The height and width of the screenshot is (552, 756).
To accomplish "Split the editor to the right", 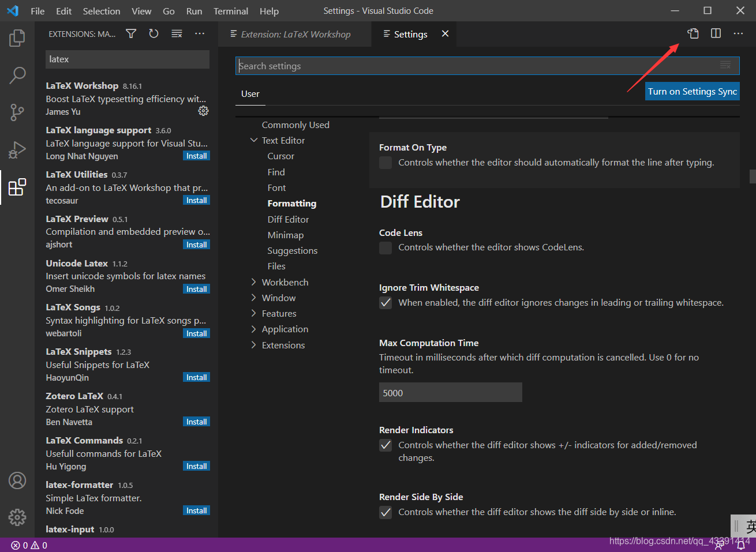I will pos(716,33).
